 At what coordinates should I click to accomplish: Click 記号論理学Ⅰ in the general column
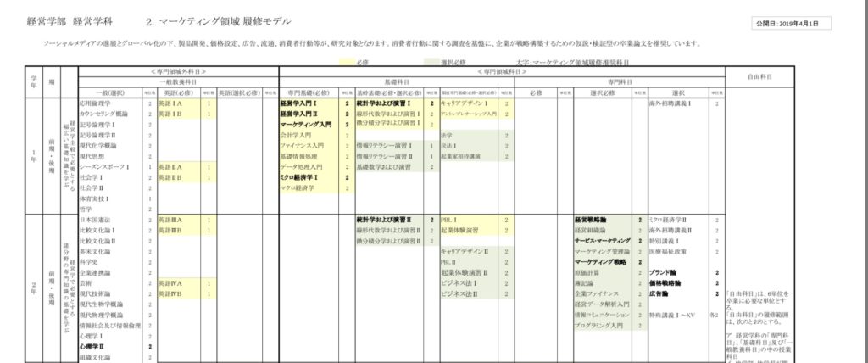click(x=97, y=125)
